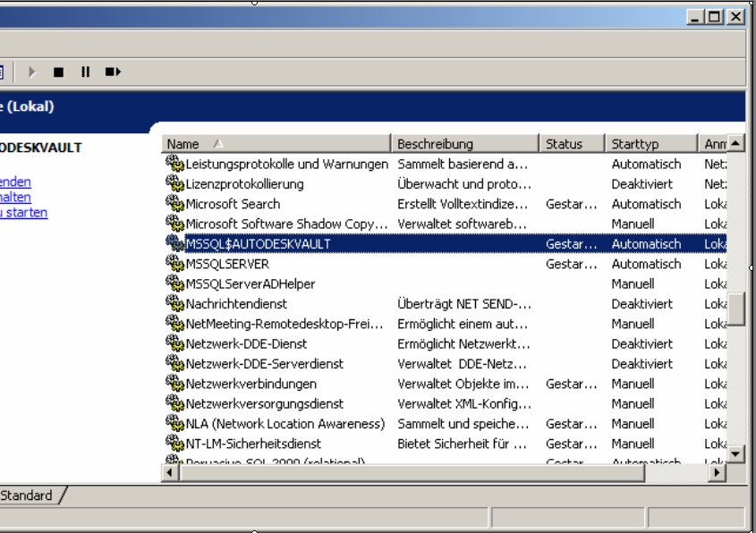The width and height of the screenshot is (756, 533).
Task: Click the horizontal scrollbar left arrow
Action: tap(170, 473)
